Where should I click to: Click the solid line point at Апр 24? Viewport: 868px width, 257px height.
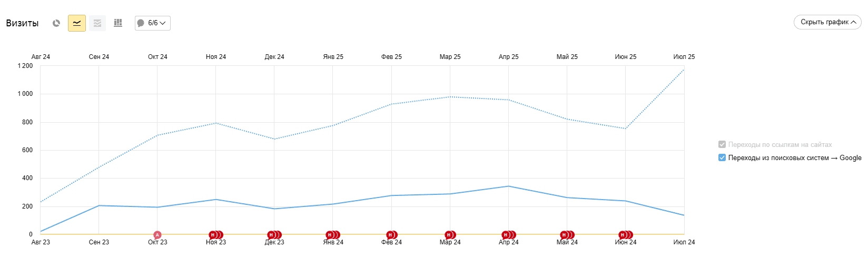pos(508,186)
